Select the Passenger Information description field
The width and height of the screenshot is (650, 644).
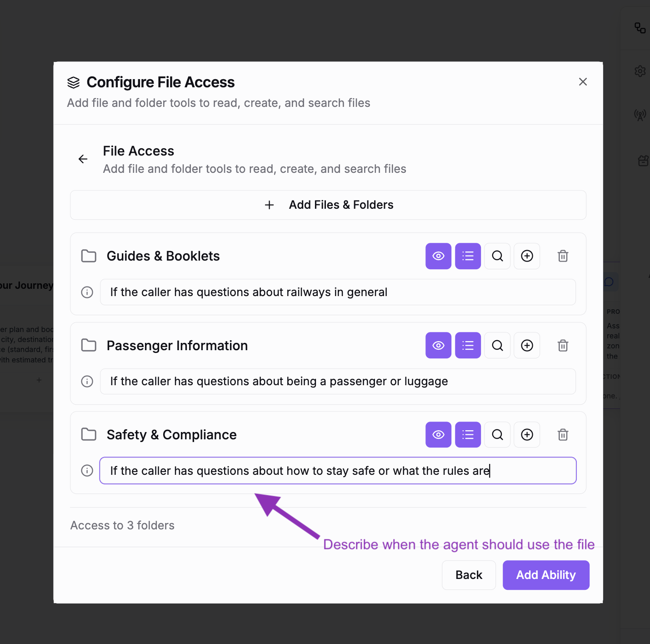click(x=338, y=381)
